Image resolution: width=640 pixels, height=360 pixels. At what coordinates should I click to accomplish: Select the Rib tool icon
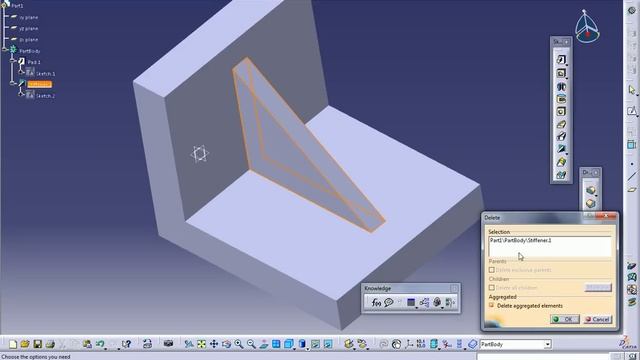561,124
